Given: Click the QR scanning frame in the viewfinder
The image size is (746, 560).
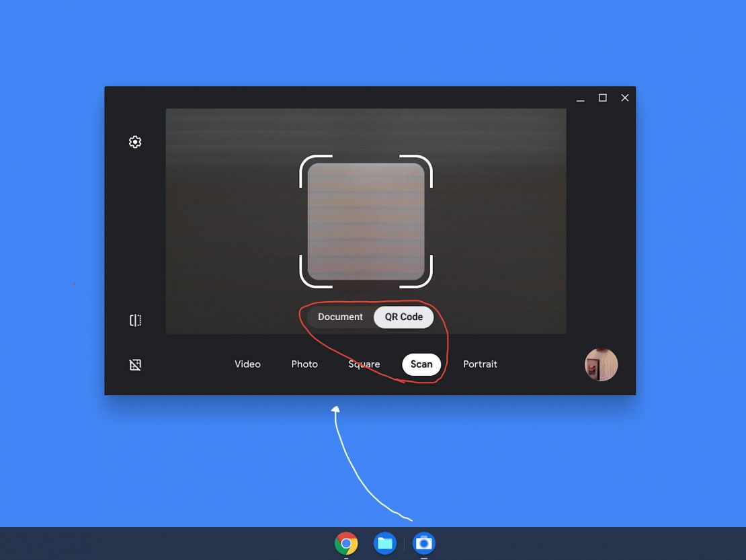Looking at the screenshot, I should tap(367, 221).
